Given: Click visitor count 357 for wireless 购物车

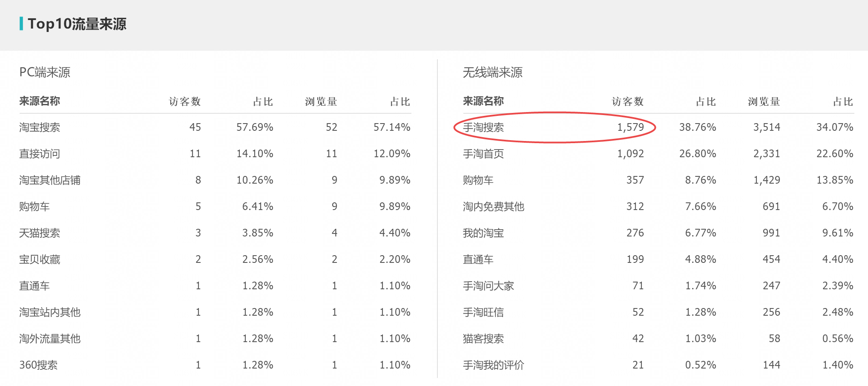Looking at the screenshot, I should (x=635, y=180).
